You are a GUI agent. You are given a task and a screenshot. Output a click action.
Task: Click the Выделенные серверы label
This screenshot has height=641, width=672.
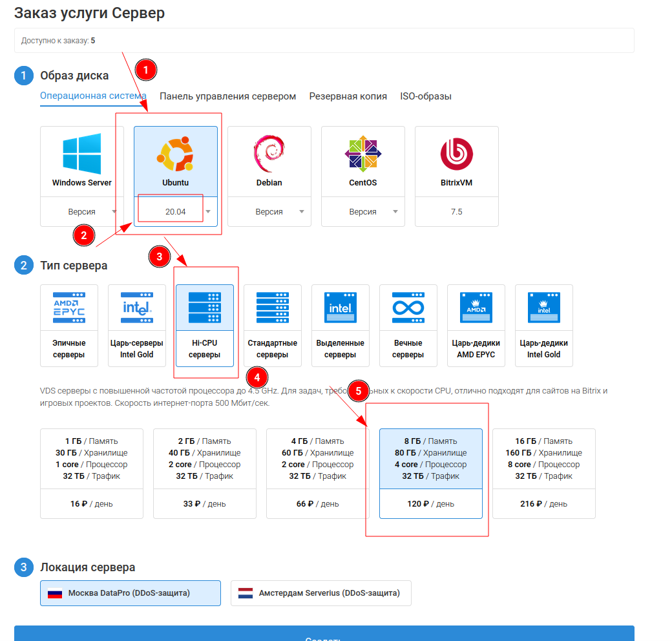(x=341, y=349)
